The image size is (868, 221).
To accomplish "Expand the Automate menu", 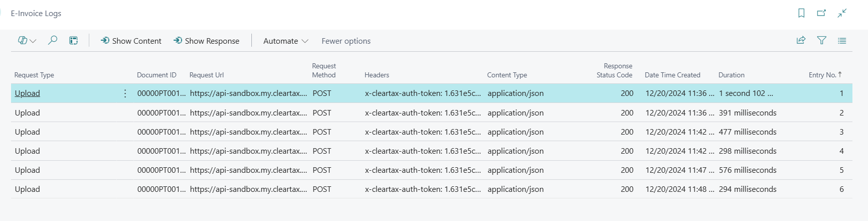I will 285,41.
